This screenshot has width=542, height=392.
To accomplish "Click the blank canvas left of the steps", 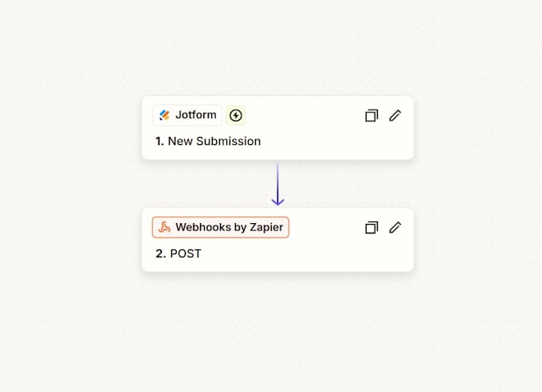I will click(x=71, y=183).
